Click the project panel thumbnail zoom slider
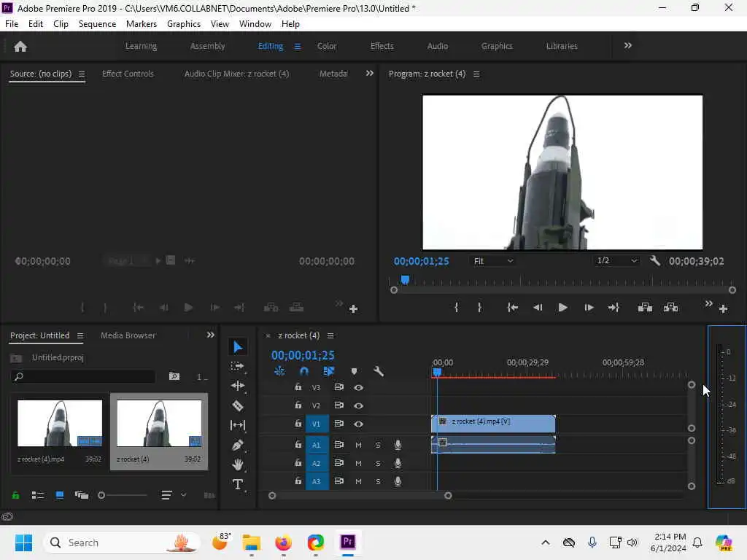The width and height of the screenshot is (747, 560). point(101,495)
